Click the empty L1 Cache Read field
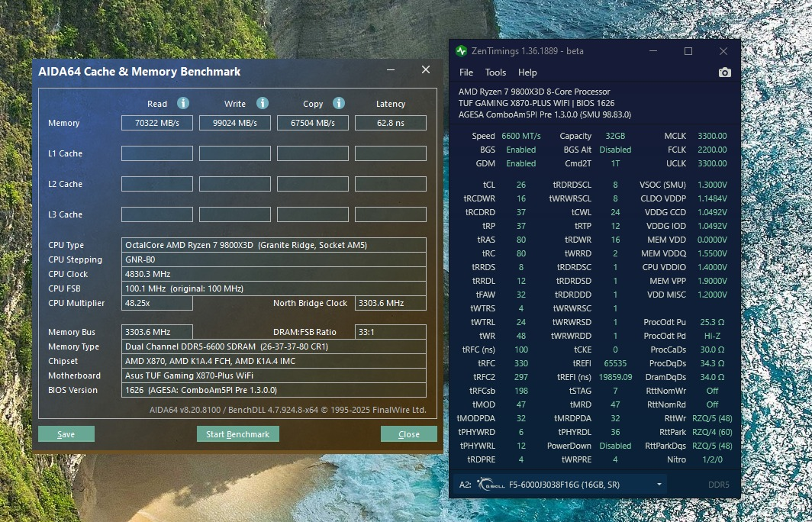Image resolution: width=812 pixels, height=522 pixels. (157, 153)
